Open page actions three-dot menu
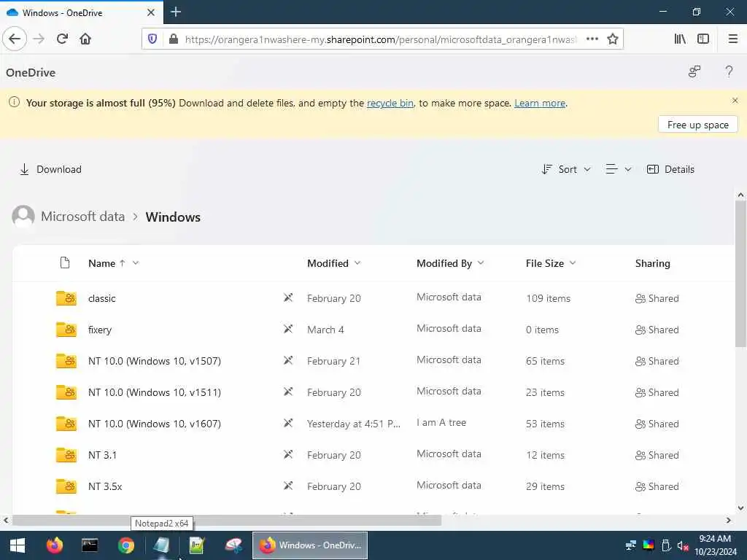 tap(592, 39)
